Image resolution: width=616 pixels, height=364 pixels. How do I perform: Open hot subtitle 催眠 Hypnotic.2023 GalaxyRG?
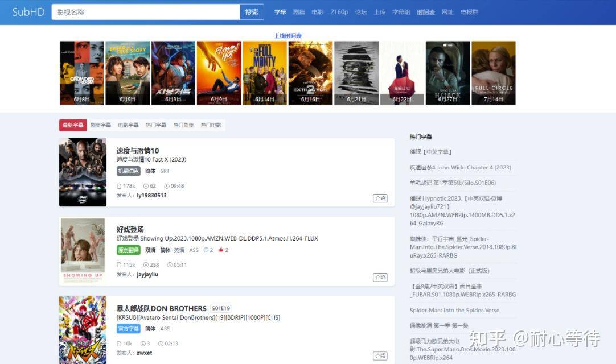click(462, 211)
